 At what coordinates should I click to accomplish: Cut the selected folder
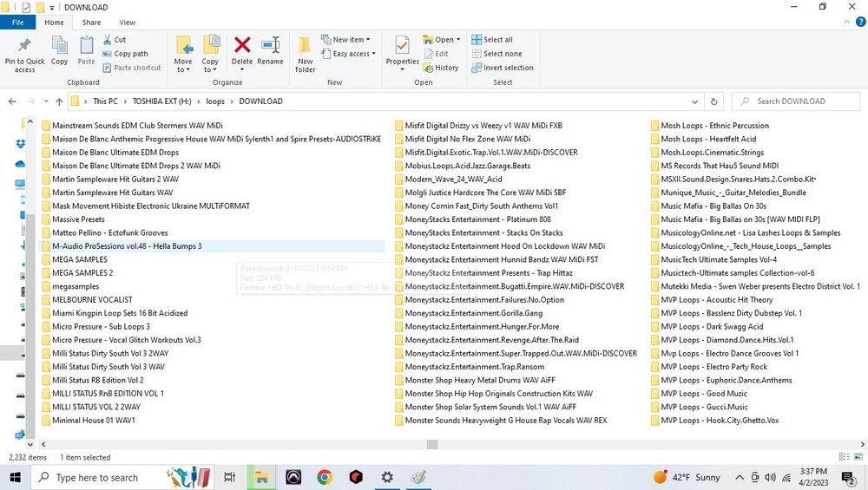tap(115, 40)
